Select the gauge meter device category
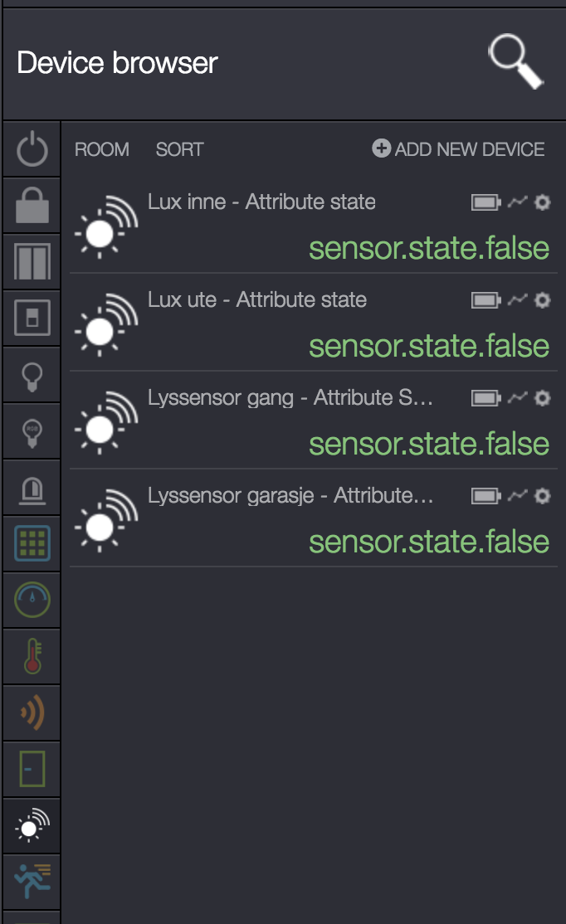 coord(32,600)
